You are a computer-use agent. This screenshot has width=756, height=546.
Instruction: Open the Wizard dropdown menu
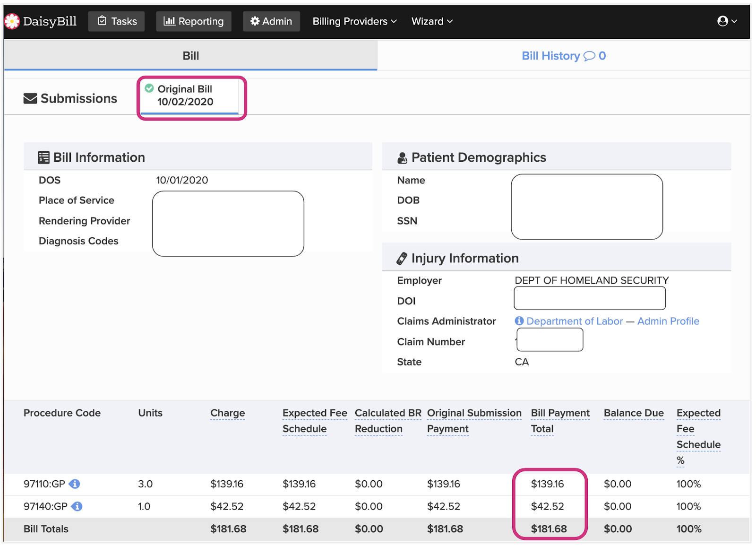pos(432,21)
